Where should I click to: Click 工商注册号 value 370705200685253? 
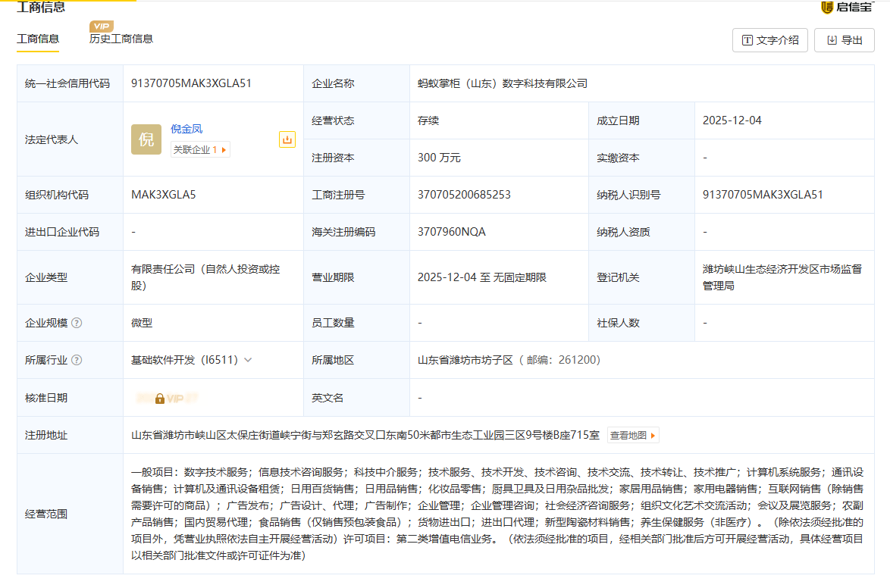(464, 195)
